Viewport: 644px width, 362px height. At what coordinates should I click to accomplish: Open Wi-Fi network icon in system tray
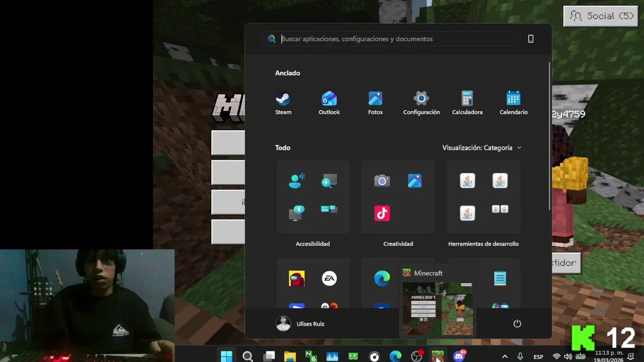pyautogui.click(x=556, y=356)
